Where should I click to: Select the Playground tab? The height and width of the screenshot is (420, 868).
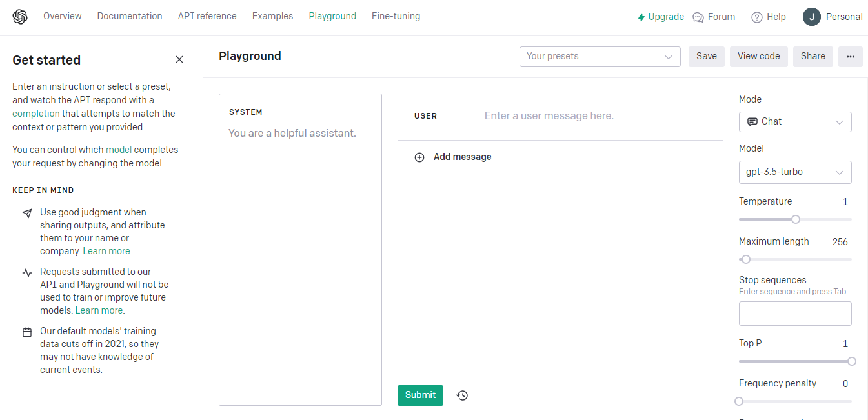pyautogui.click(x=332, y=16)
